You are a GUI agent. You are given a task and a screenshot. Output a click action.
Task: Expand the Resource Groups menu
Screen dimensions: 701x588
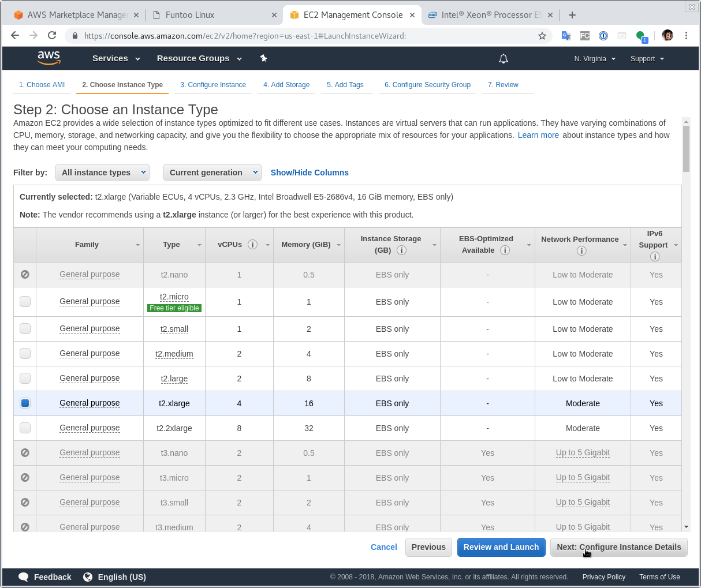coord(199,58)
